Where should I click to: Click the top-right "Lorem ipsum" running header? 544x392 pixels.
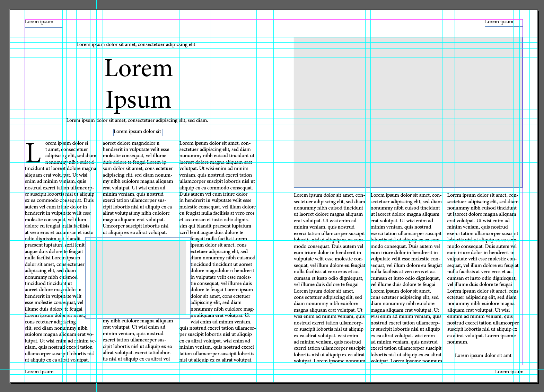[499, 22]
